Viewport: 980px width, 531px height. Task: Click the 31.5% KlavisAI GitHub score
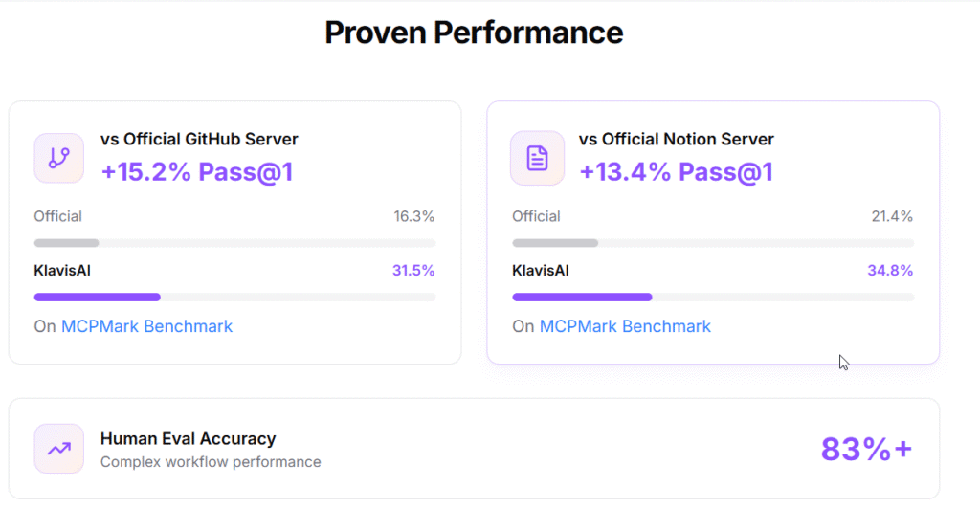(413, 271)
